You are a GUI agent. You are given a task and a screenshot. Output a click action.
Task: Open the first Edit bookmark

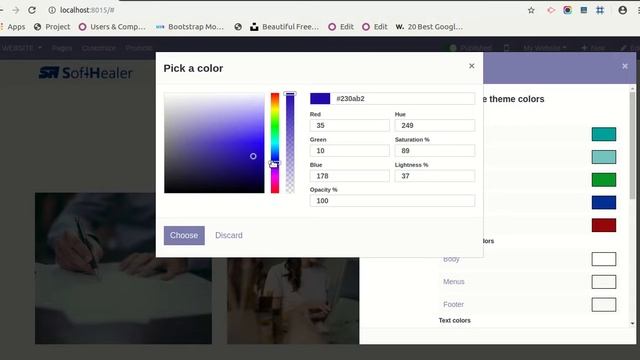tap(341, 27)
